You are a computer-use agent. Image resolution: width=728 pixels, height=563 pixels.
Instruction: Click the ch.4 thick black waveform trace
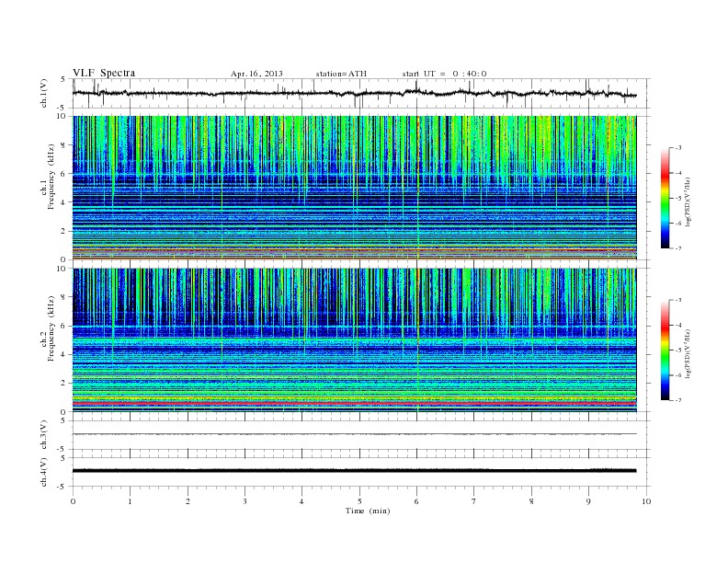354,471
